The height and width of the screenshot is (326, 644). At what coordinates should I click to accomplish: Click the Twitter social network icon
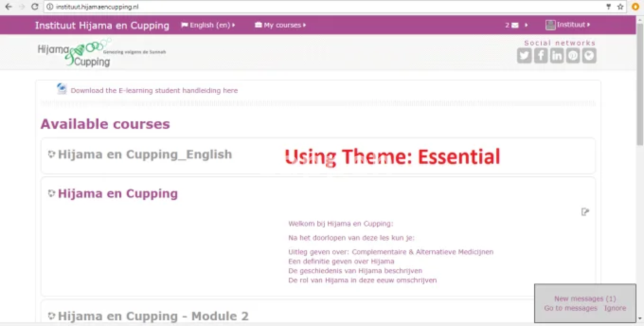[x=524, y=56]
